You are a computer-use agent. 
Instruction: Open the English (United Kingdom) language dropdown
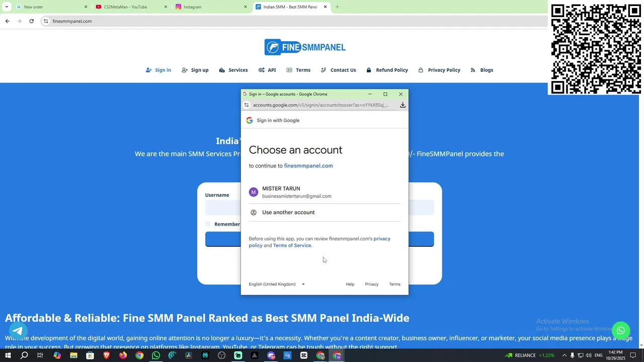(x=277, y=284)
